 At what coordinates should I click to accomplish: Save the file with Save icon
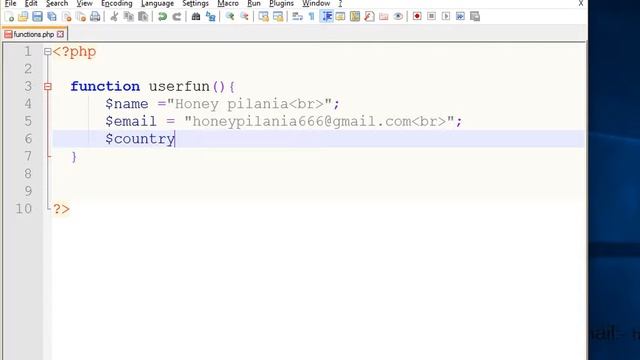(x=38, y=16)
